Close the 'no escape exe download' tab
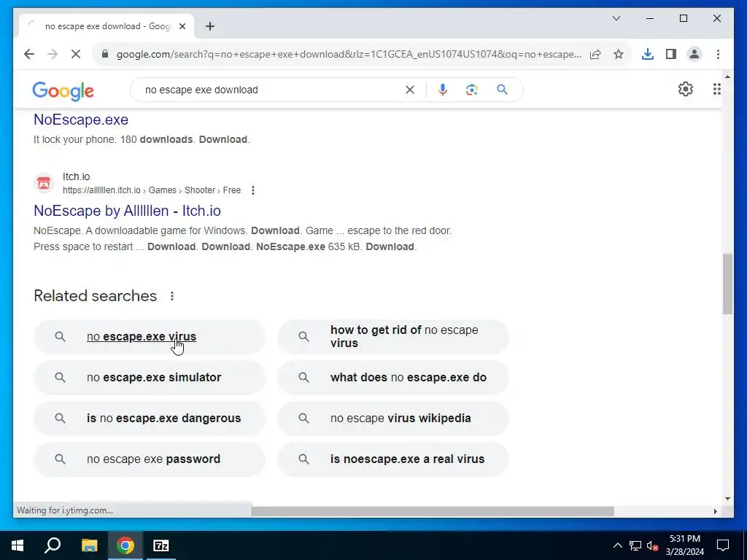The width and height of the screenshot is (747, 560). point(182,26)
